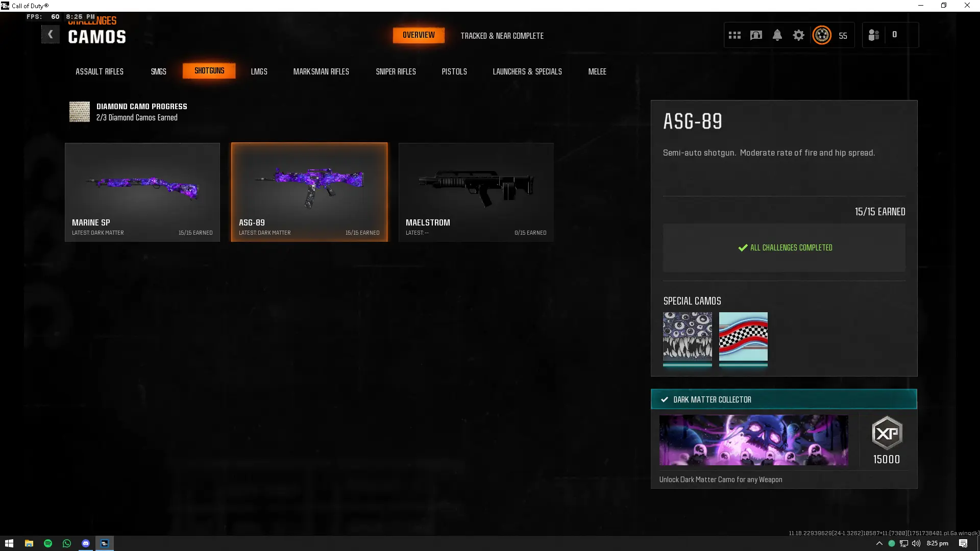Select the checkered racing special camo

pos(743,338)
